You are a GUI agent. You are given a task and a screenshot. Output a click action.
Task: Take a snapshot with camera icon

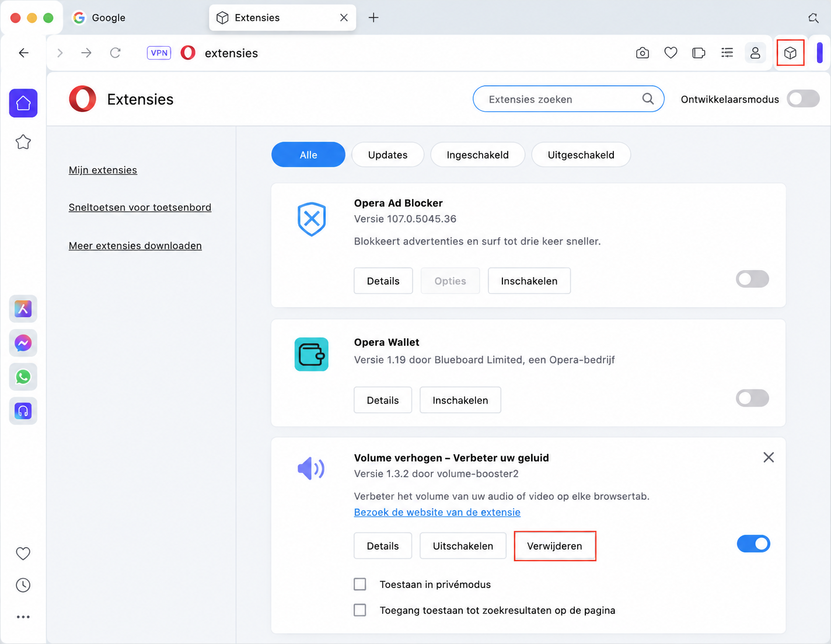tap(643, 53)
